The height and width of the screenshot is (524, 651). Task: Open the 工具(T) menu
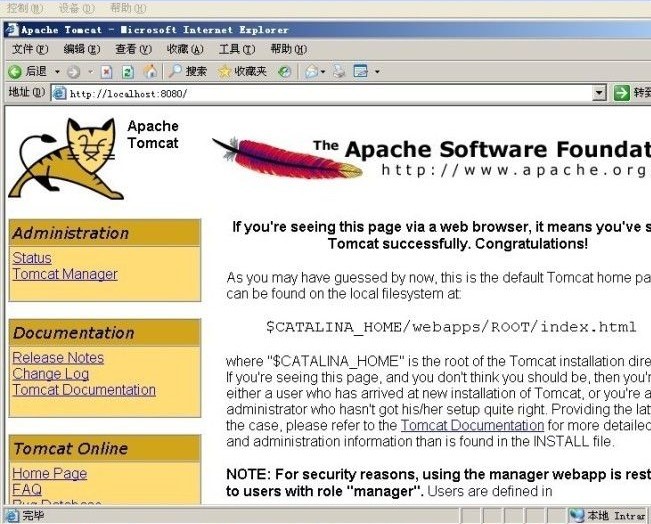tap(237, 49)
